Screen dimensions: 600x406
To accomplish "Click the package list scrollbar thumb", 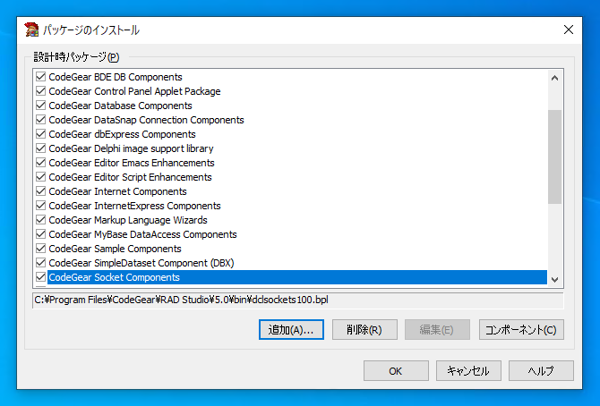I will (x=554, y=157).
